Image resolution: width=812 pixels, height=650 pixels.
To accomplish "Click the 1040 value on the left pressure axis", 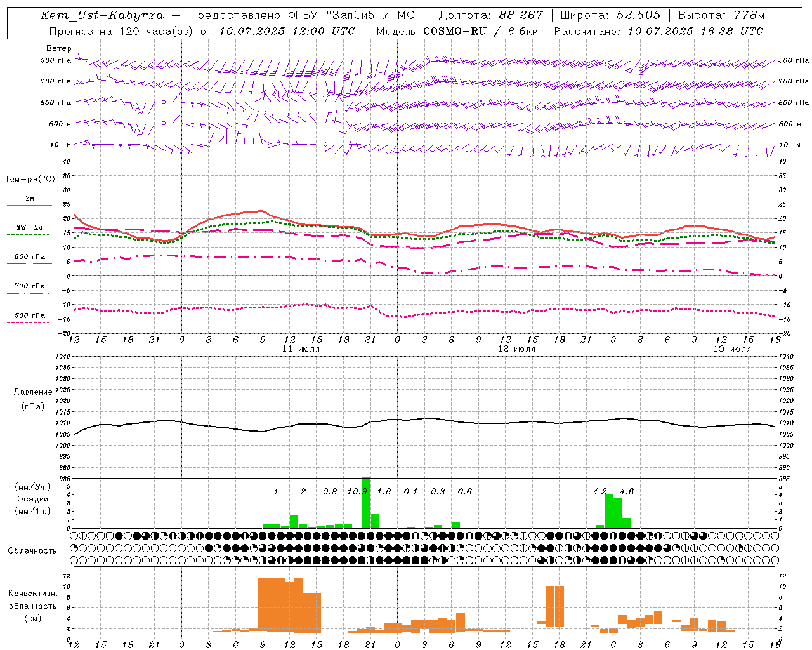I will (x=62, y=356).
